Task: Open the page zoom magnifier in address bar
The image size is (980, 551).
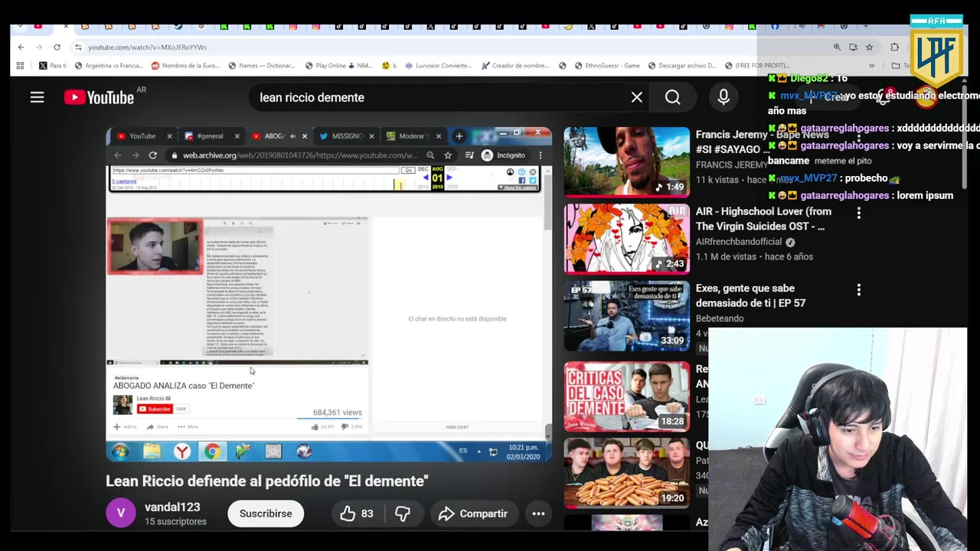Action: pos(837,47)
